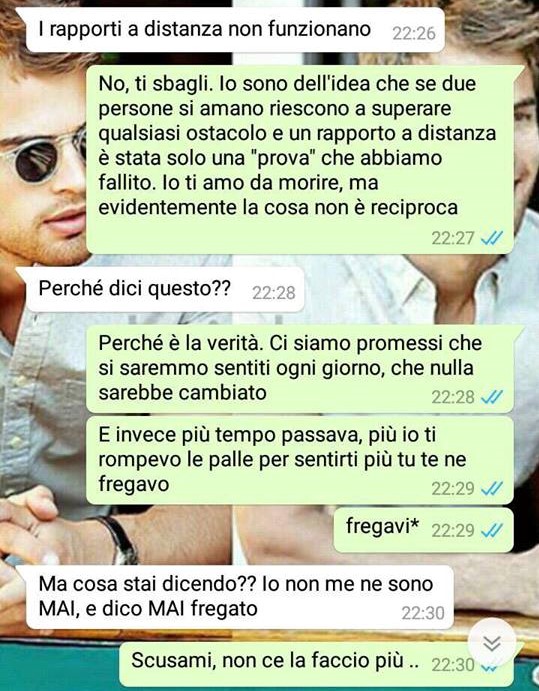Tap the 22:29 timestamp beside 'fregavi*'
The height and width of the screenshot is (691, 539).
point(452,530)
